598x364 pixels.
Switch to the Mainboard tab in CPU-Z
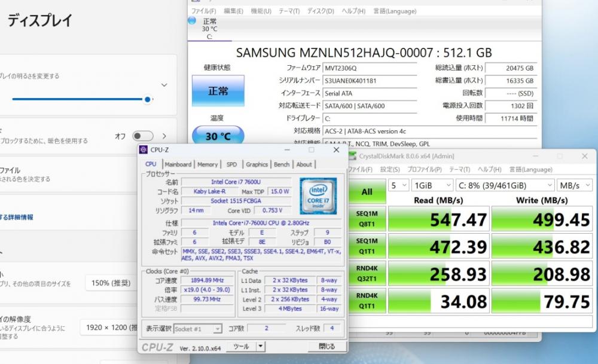(x=178, y=164)
